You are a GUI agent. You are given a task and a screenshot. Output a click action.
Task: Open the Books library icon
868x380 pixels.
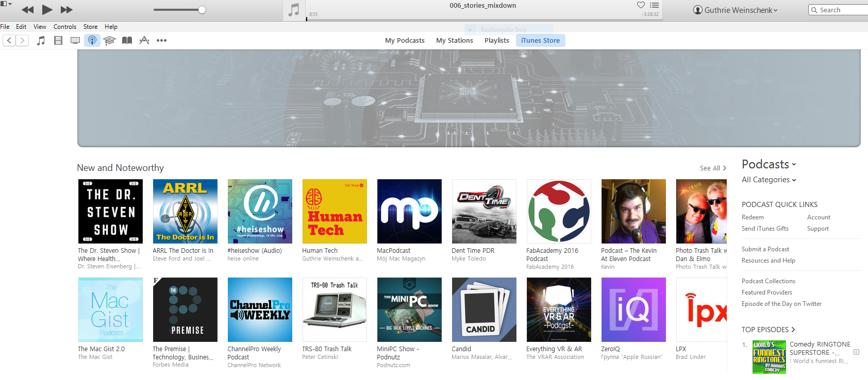click(127, 41)
